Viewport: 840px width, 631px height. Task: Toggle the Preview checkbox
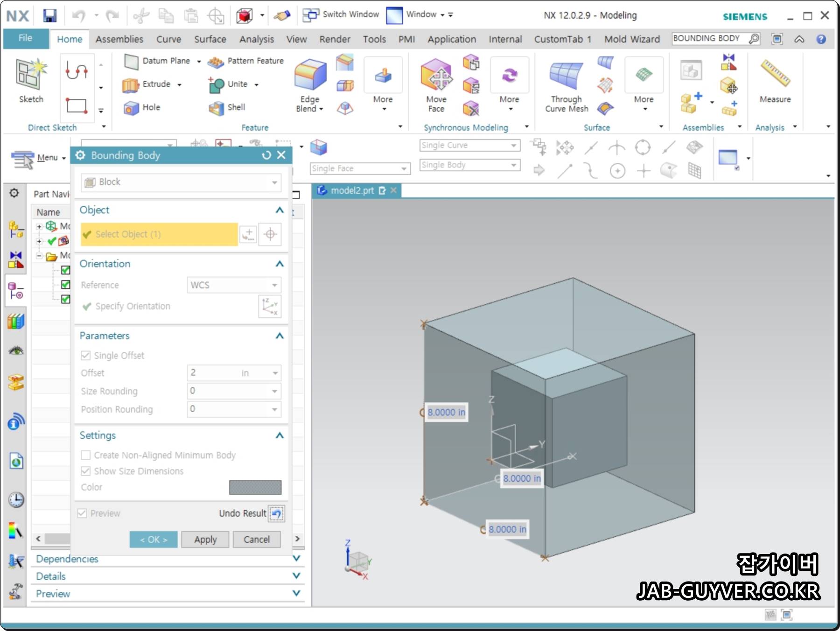pos(82,513)
